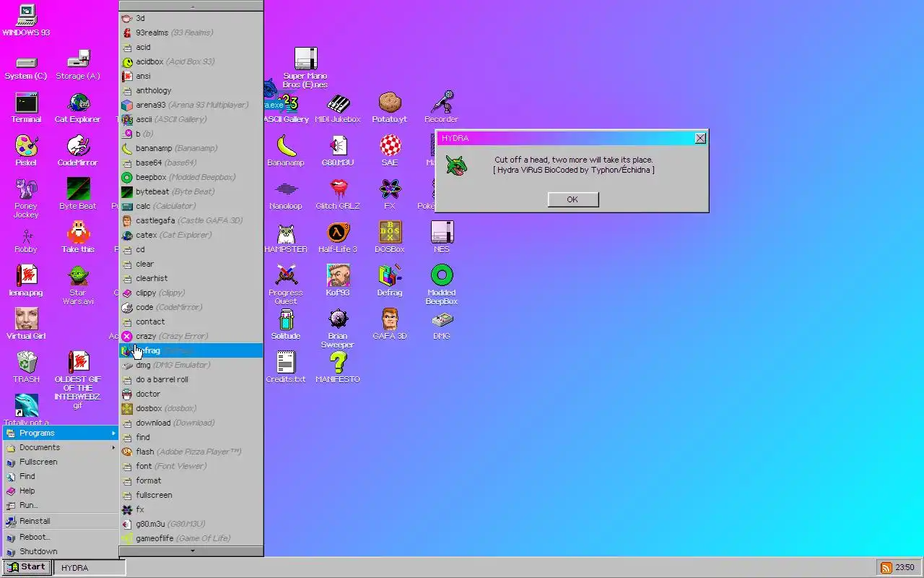The height and width of the screenshot is (578, 924).
Task: Launch SAE checkered ball icon
Action: point(390,151)
